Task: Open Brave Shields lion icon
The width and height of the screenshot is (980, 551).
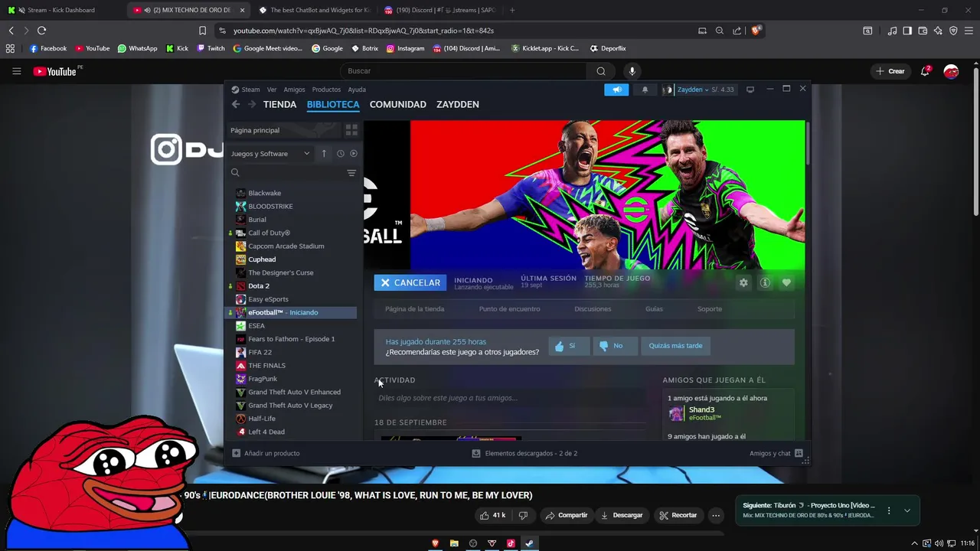Action: (x=756, y=31)
